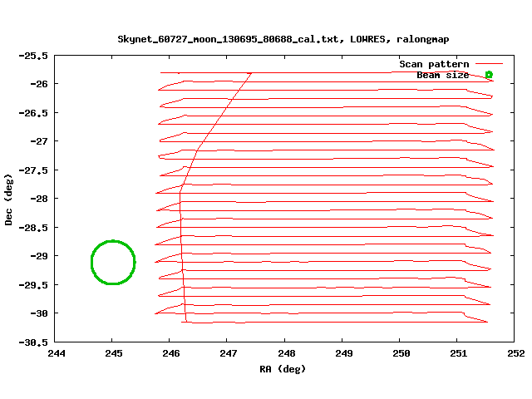The image size is (532, 399).
Task: Click the green beam size legend marker
Action: [x=489, y=75]
